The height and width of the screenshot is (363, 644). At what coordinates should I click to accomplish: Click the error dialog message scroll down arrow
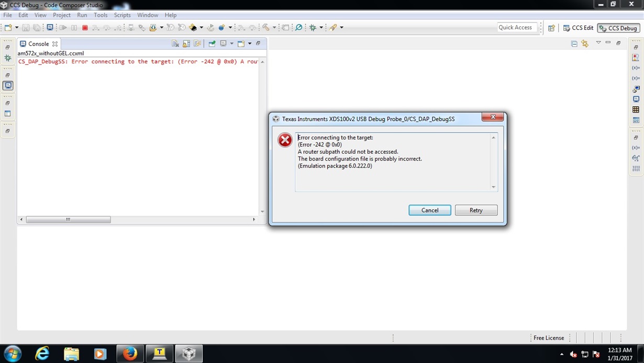click(x=493, y=187)
